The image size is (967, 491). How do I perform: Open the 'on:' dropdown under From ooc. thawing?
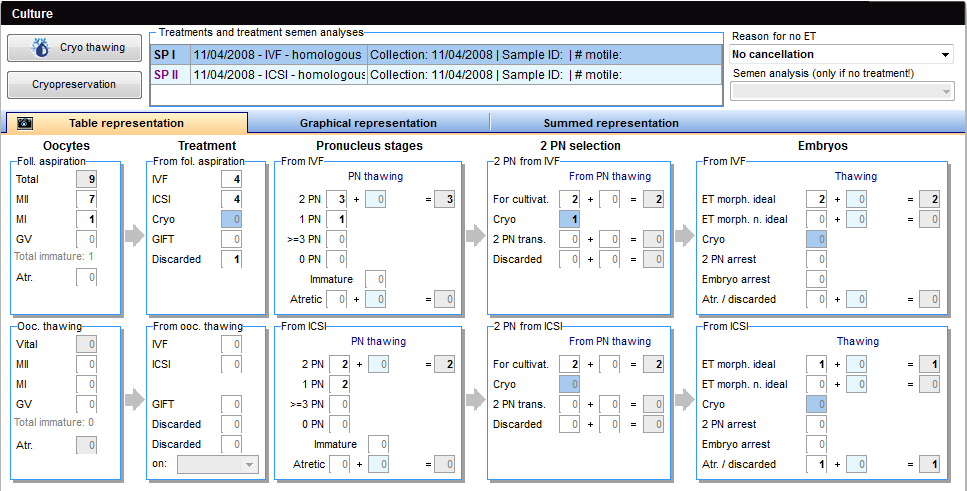tap(218, 464)
